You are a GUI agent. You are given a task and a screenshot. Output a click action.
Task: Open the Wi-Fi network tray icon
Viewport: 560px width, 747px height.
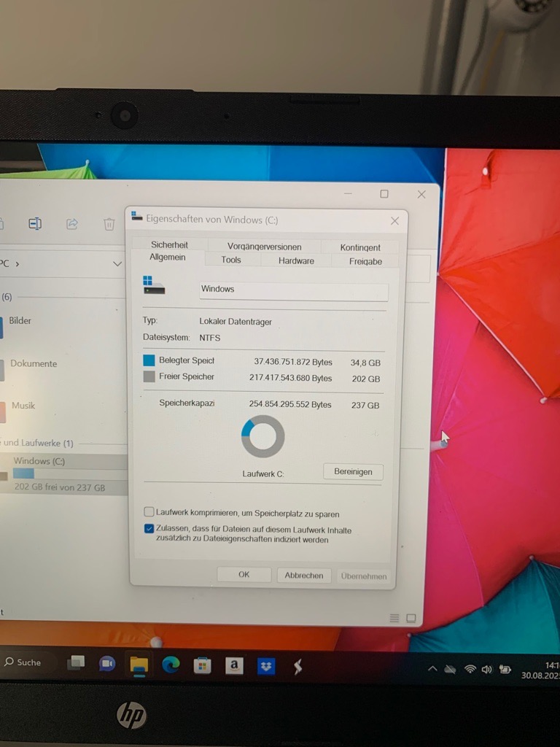coord(470,670)
